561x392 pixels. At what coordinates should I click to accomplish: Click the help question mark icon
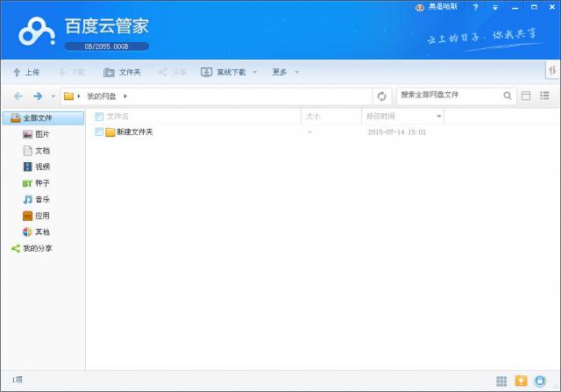coord(475,7)
